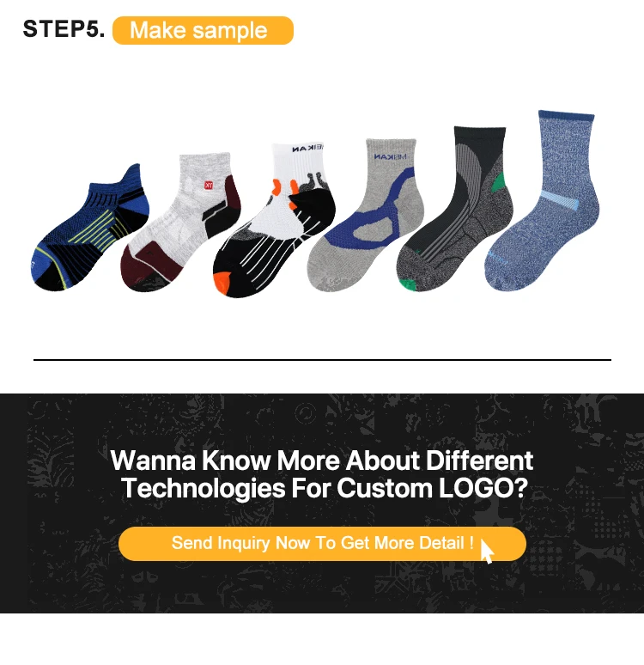The width and height of the screenshot is (644, 665).
Task: Click the green toe patch on black sock
Action: point(409,284)
